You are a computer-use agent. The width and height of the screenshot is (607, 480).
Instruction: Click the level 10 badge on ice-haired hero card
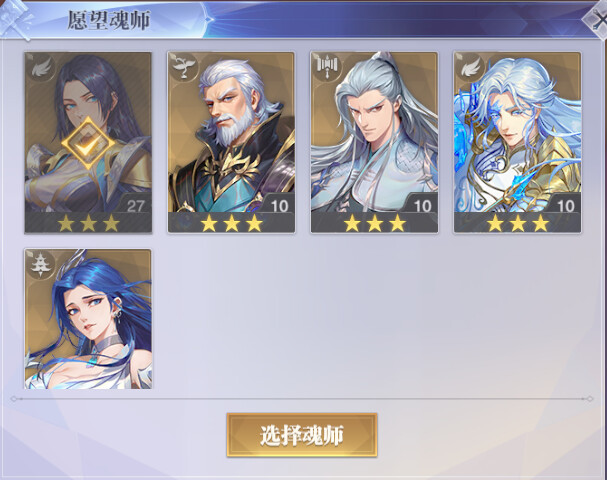point(564,205)
